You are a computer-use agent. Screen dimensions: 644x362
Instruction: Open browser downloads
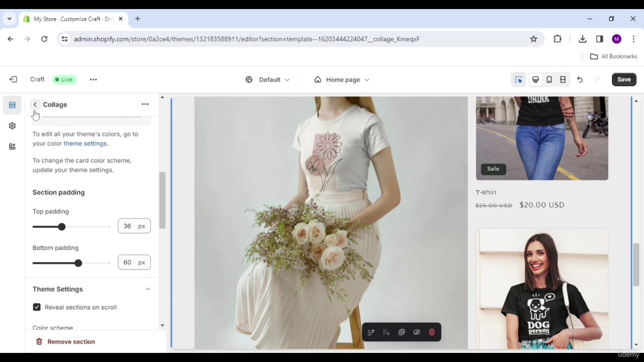click(x=583, y=39)
